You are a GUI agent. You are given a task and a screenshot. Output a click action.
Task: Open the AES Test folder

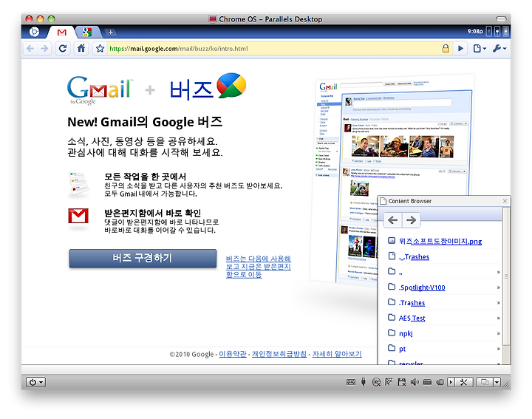click(x=412, y=318)
